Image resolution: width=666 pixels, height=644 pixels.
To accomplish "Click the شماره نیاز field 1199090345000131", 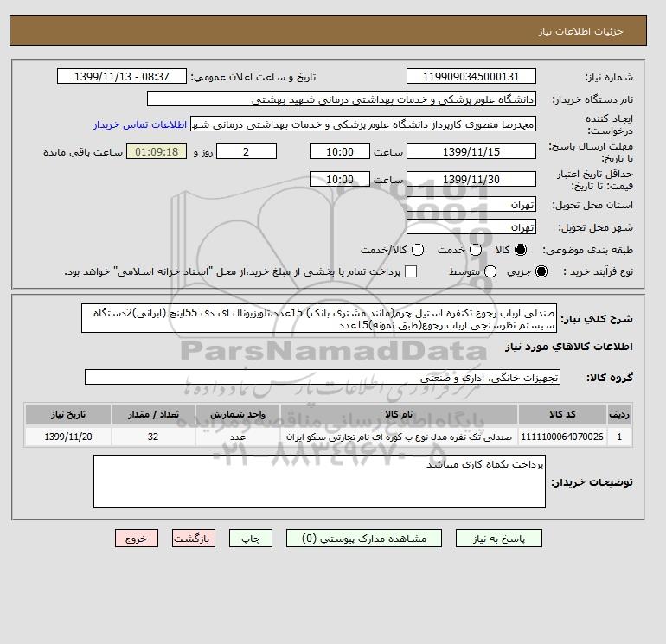I will (x=471, y=76).
